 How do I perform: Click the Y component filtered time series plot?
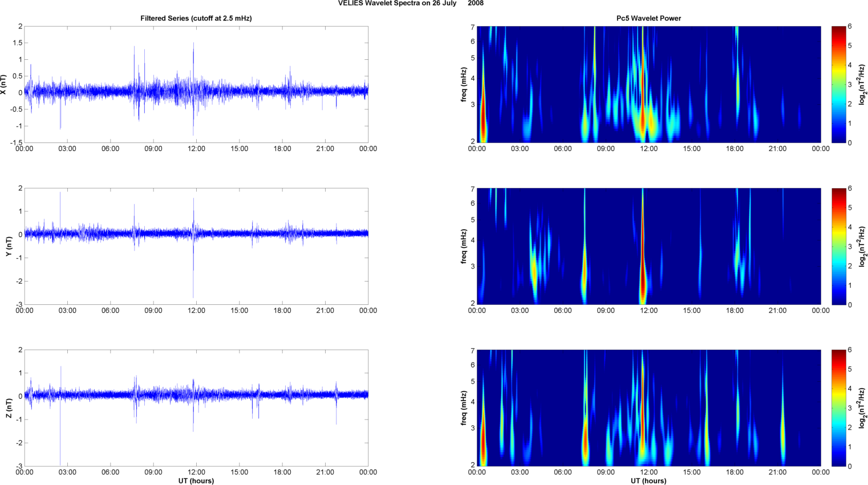tap(196, 246)
